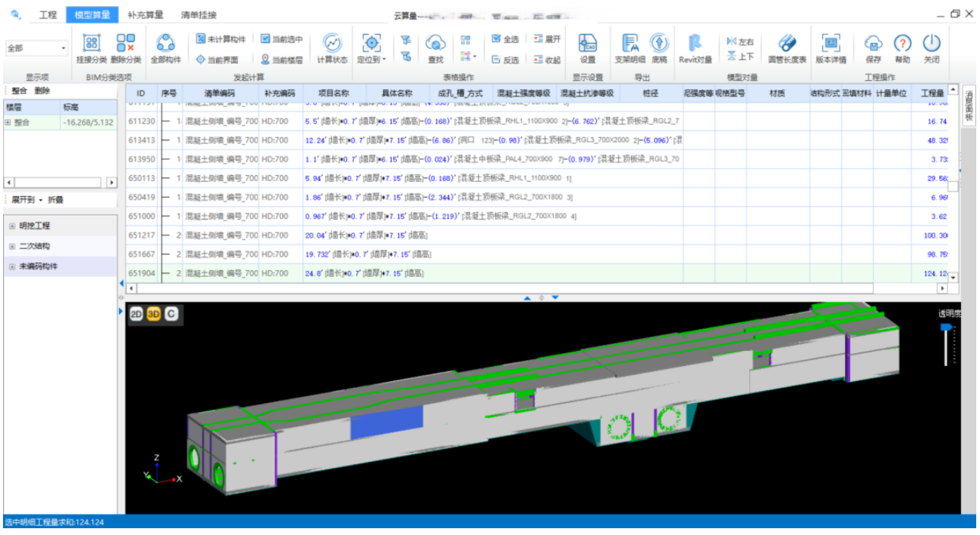Click the 挂接分类 icon
Image resolution: width=980 pixels, height=535 pixels.
pos(91,44)
